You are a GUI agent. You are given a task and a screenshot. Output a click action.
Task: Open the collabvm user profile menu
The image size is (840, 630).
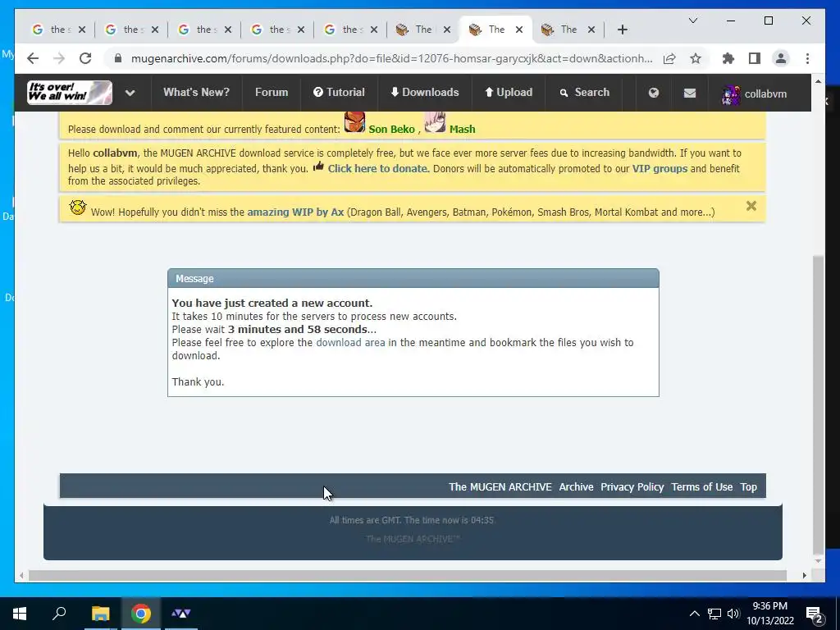tap(755, 94)
